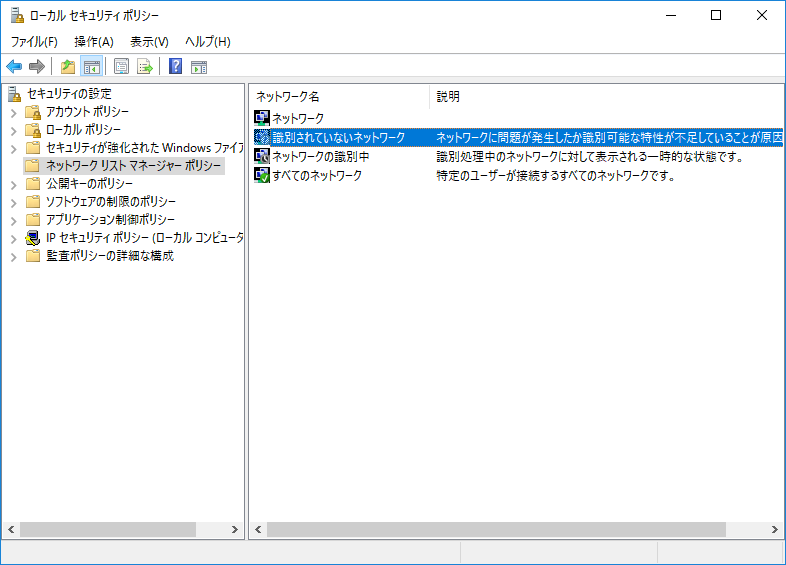Click left pane scrollbar left arrow
This screenshot has width=786, height=565.
11,529
